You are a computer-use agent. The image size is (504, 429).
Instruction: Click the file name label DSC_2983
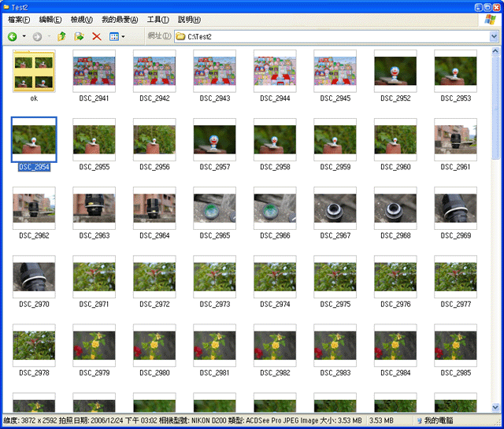tap(335, 373)
